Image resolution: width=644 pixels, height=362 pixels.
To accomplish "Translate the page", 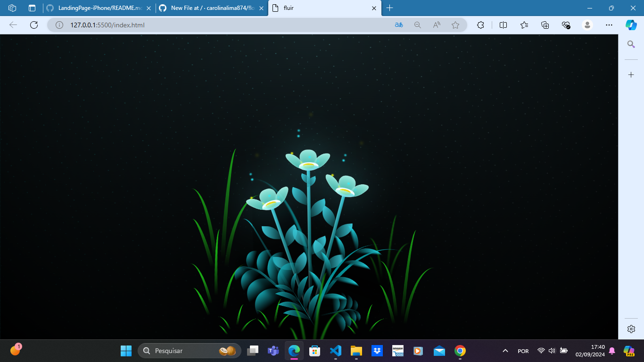I will 398,25.
